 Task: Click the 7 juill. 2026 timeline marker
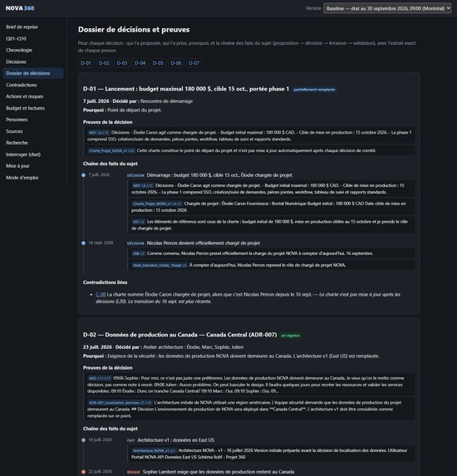coord(83,175)
